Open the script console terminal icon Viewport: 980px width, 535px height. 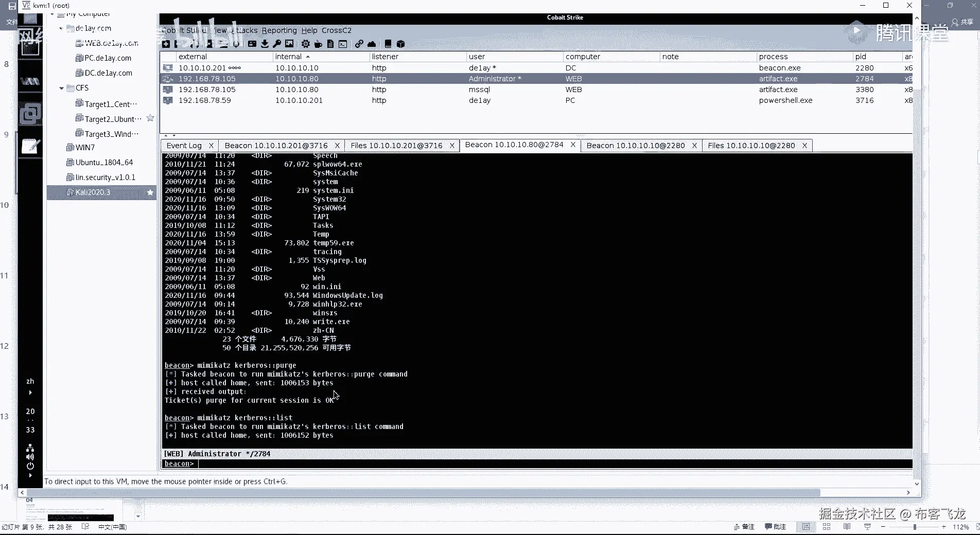pos(343,44)
